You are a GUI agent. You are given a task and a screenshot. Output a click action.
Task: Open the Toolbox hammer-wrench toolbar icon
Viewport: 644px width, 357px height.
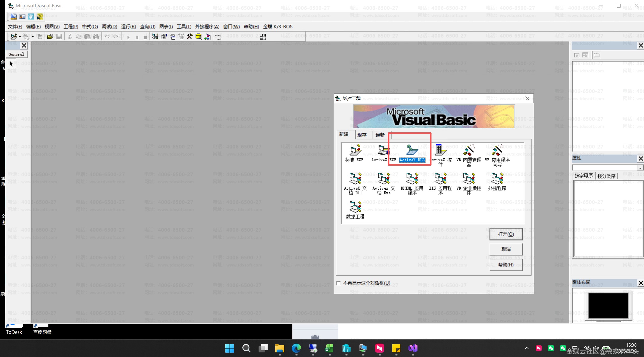(190, 37)
